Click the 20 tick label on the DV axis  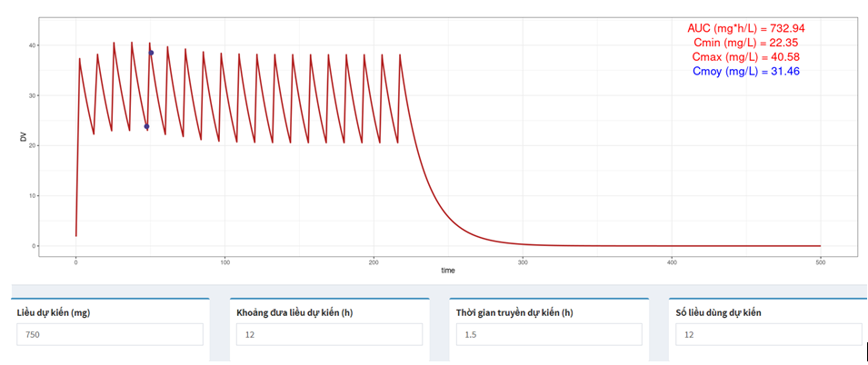tap(32, 146)
